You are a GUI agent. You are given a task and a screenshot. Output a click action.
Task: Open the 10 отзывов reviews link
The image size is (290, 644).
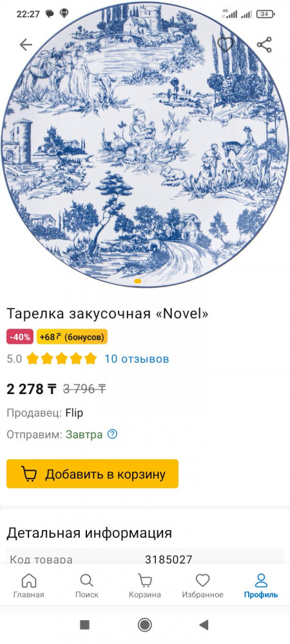coord(137,359)
